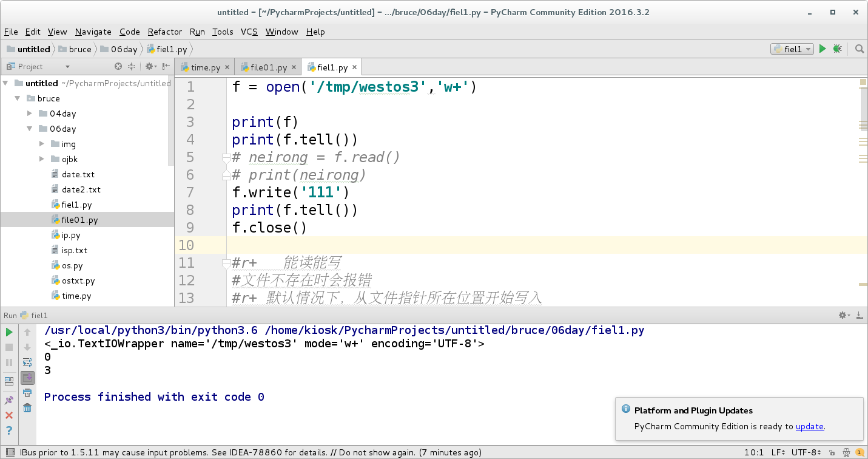The image size is (868, 459).
Task: Toggle fold marker at line 5 comment
Action: 226,158
